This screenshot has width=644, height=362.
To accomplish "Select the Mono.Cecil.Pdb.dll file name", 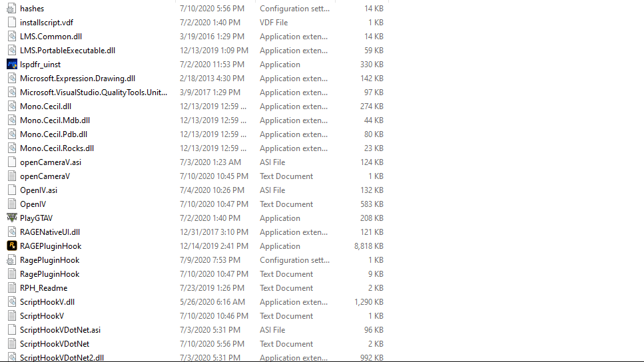I will click(x=54, y=134).
